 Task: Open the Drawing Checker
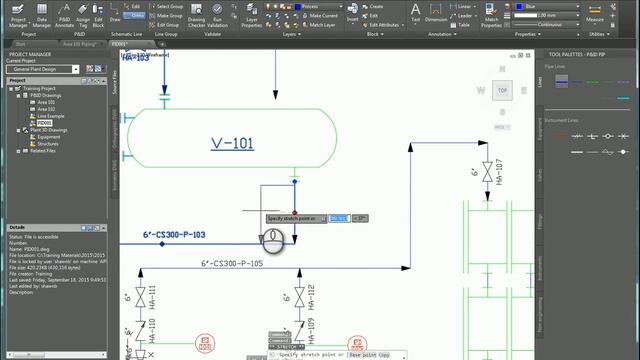(196, 16)
